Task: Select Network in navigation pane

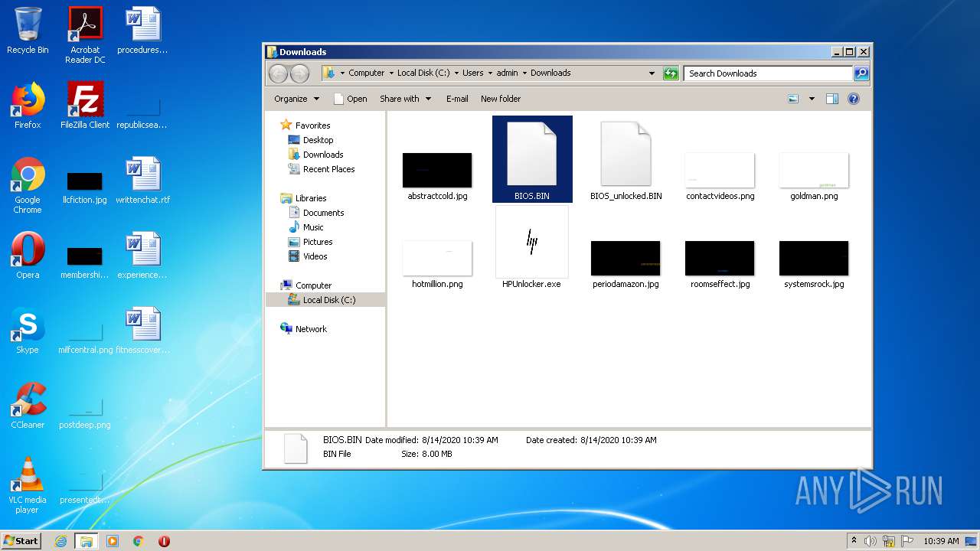Action: [x=311, y=329]
